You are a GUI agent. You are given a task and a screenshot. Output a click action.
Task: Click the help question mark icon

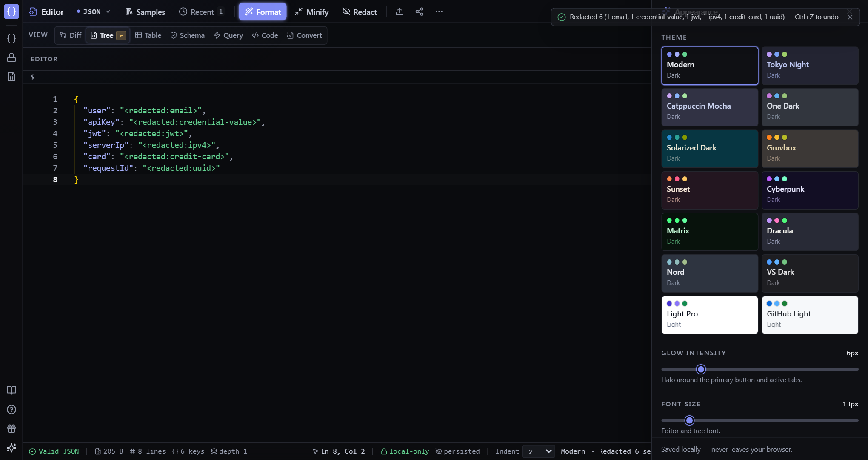click(x=11, y=409)
